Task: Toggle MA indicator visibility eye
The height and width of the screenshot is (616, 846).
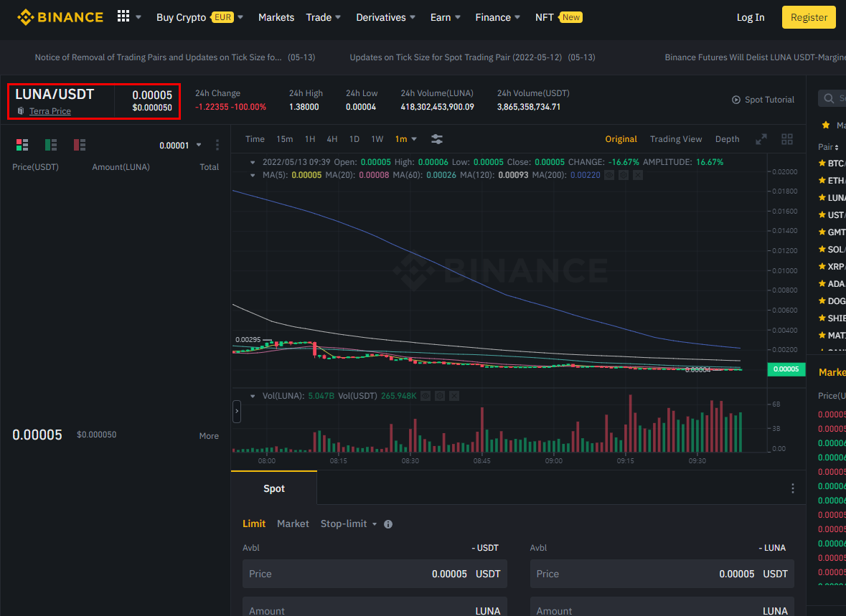Action: 609,175
